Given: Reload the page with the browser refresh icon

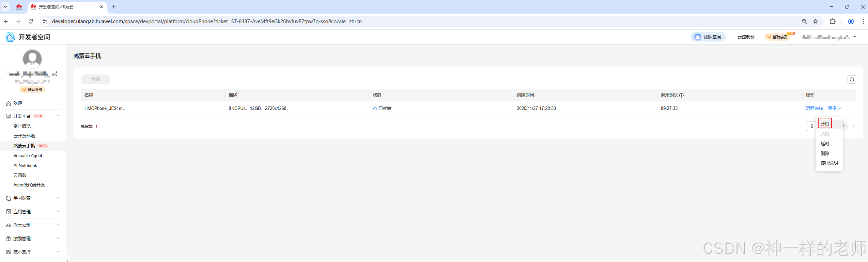Looking at the screenshot, I should tap(31, 21).
